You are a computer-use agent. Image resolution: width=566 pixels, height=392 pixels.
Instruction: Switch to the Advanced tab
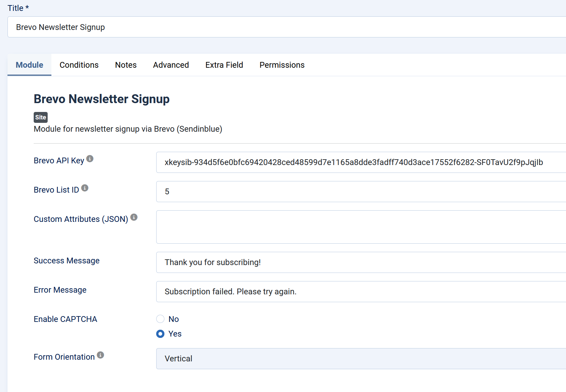(171, 65)
